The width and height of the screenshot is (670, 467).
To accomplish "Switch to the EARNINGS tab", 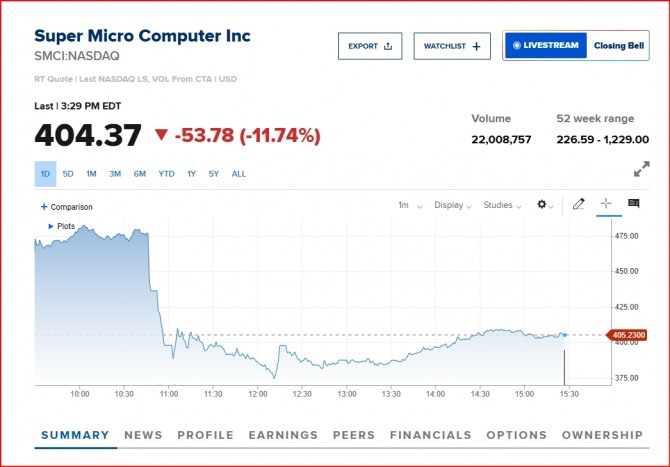I will coord(283,435).
